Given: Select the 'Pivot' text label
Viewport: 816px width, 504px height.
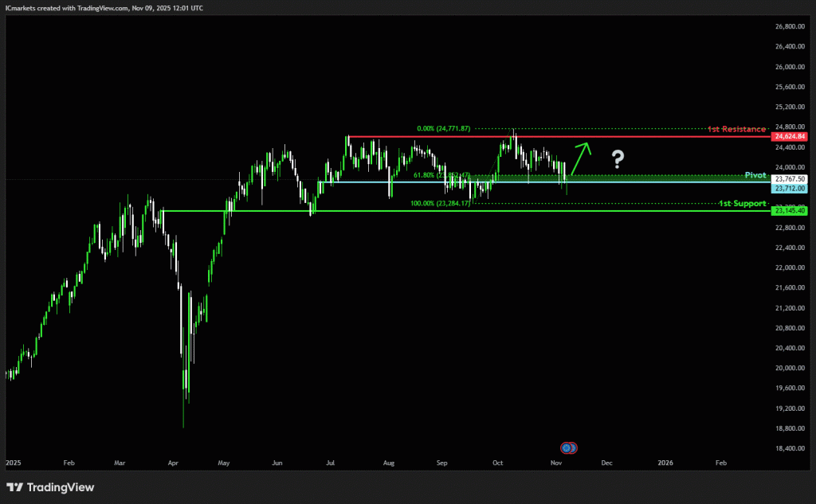Looking at the screenshot, I should [755, 174].
